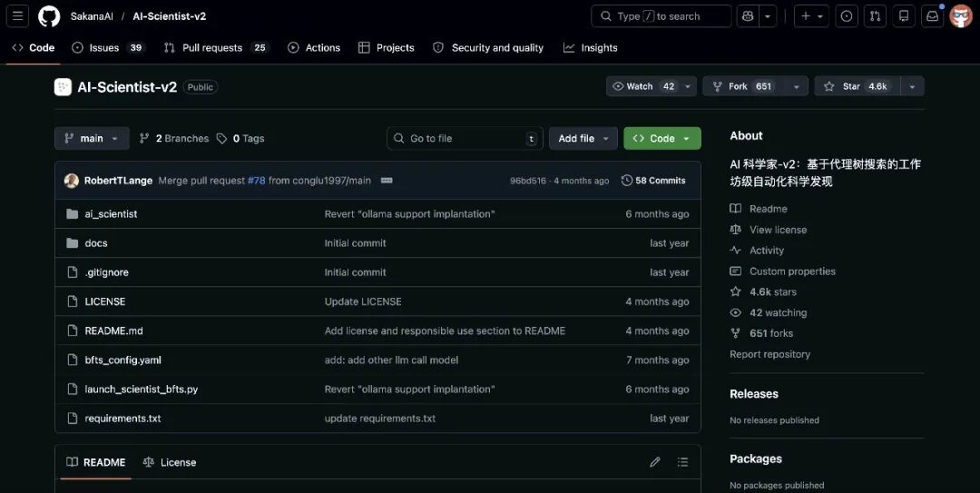
Task: Open the green Code dropdown button
Action: point(661,138)
